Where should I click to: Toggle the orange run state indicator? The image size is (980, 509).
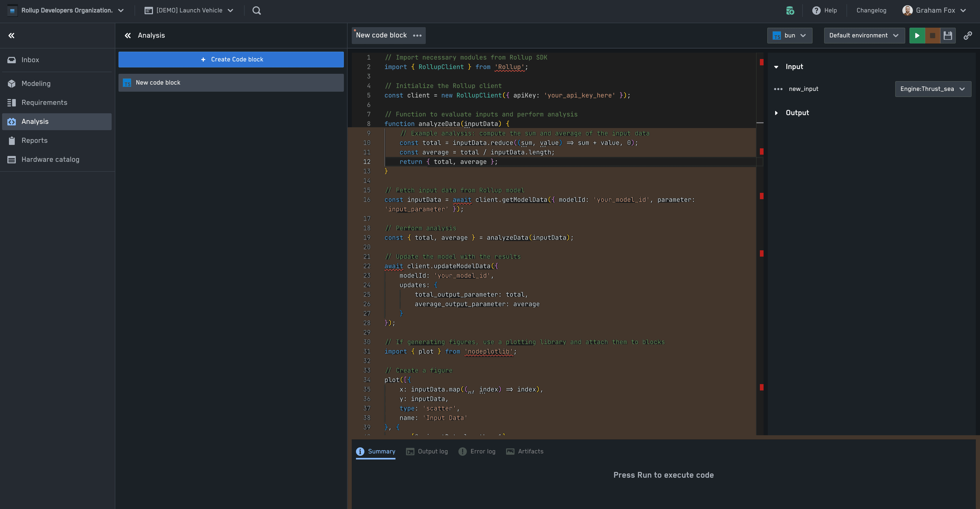pyautogui.click(x=933, y=35)
